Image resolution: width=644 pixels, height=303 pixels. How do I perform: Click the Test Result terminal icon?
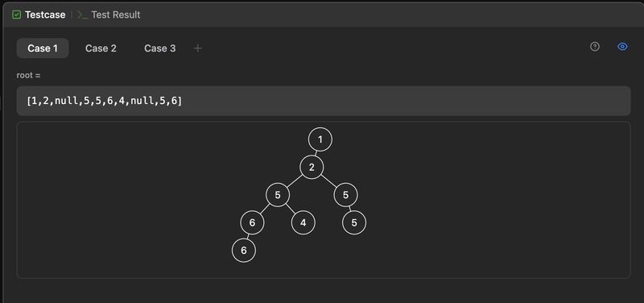pos(83,15)
